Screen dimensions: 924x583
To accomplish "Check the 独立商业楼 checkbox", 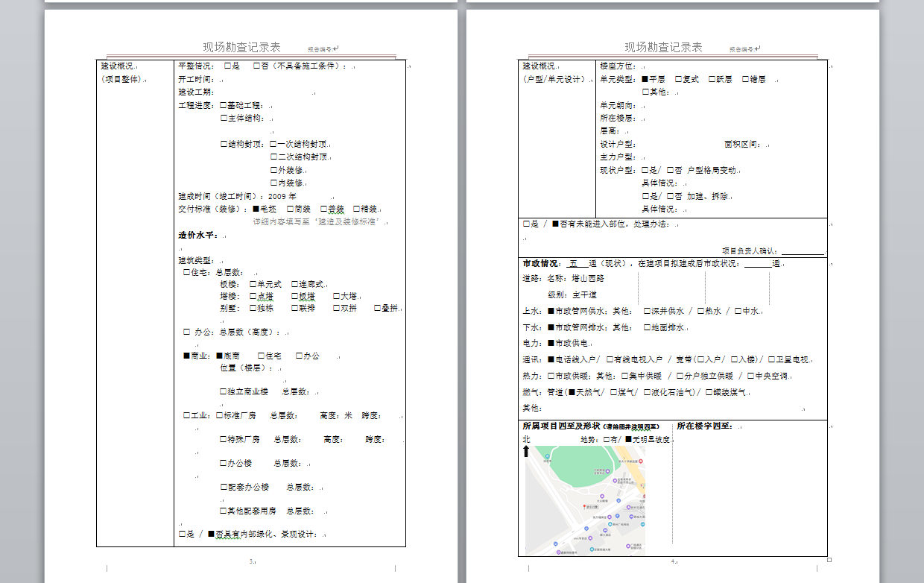I will (x=224, y=391).
